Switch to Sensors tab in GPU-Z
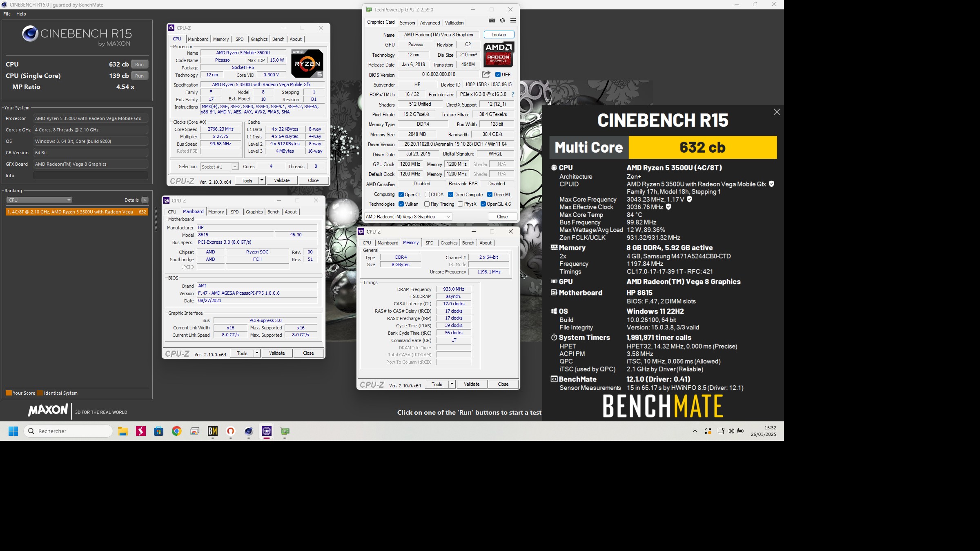This screenshot has height=551, width=980. (x=407, y=23)
